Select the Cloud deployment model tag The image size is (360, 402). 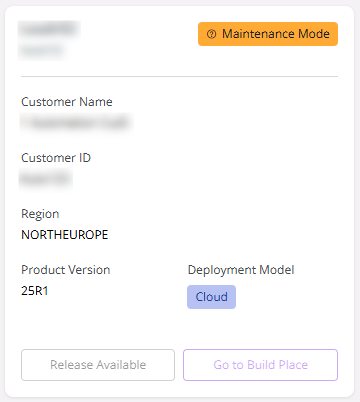211,297
